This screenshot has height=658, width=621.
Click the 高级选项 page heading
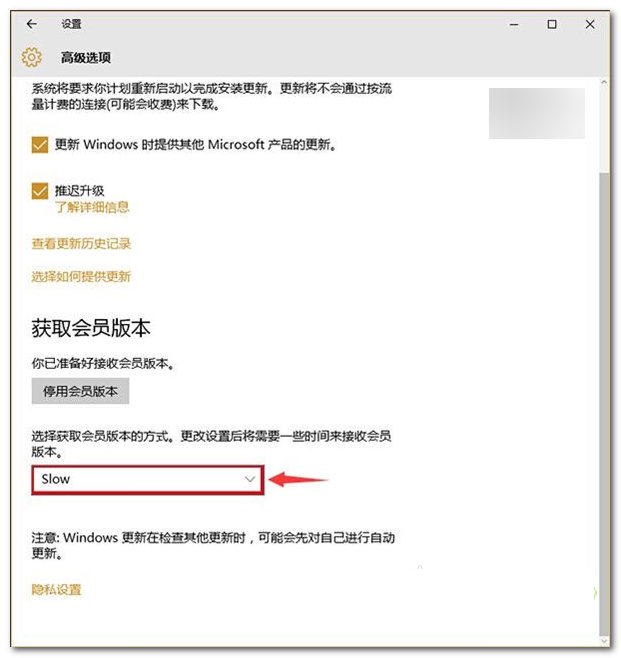(x=86, y=57)
